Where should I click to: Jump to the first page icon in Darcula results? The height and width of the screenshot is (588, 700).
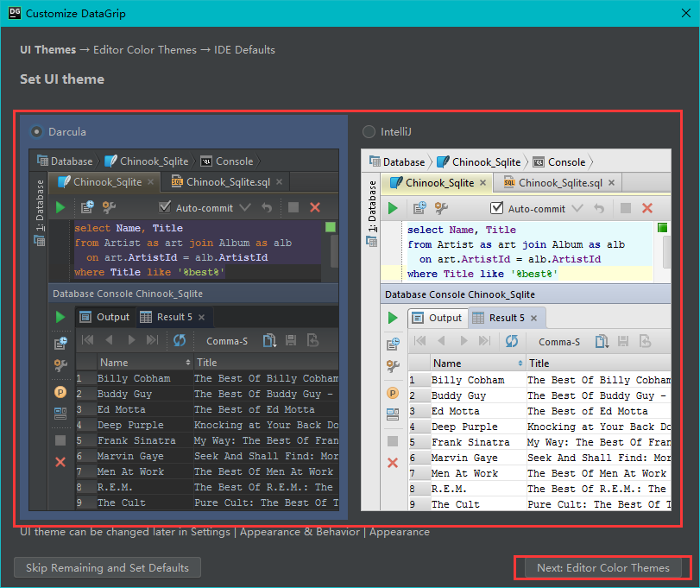87,340
